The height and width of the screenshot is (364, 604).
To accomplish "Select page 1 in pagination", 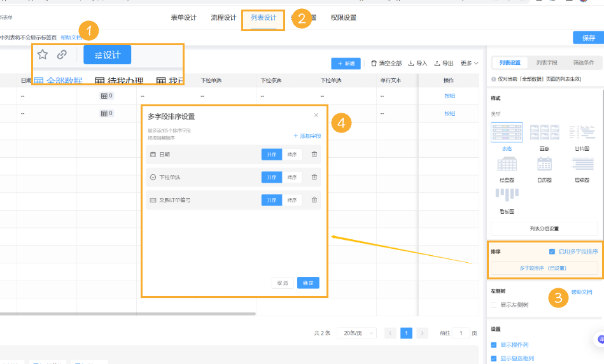I will 407,333.
